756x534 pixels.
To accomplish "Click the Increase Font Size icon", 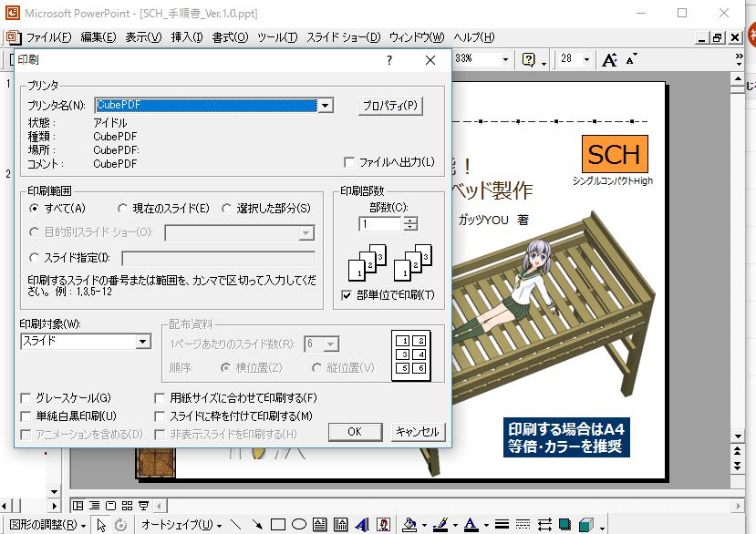I will coord(609,60).
